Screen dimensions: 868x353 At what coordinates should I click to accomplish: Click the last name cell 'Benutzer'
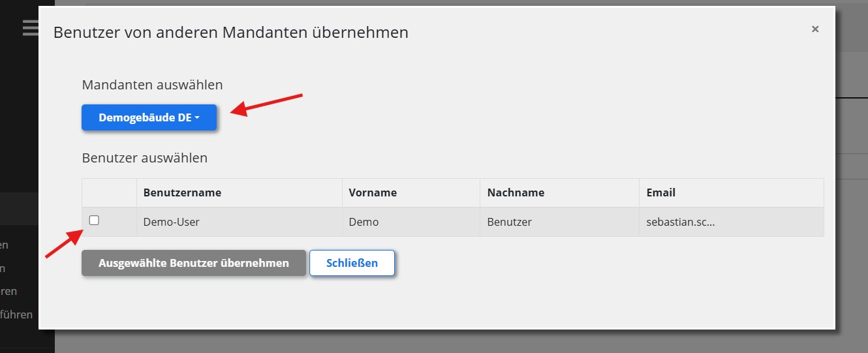click(x=509, y=222)
